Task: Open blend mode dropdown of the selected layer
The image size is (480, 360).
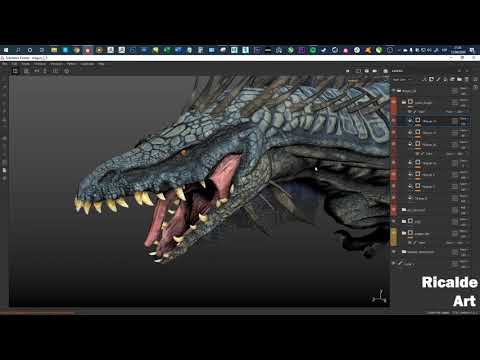Action: pos(464,119)
